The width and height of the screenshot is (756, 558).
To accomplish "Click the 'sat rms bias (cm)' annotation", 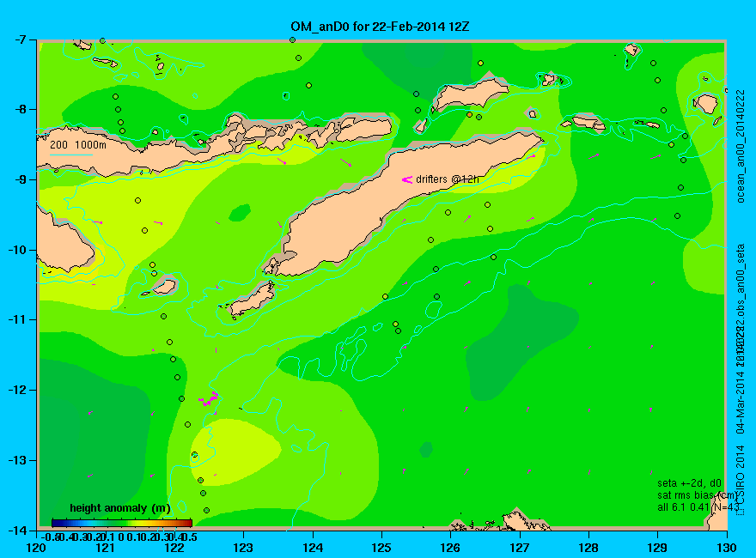I will (697, 495).
